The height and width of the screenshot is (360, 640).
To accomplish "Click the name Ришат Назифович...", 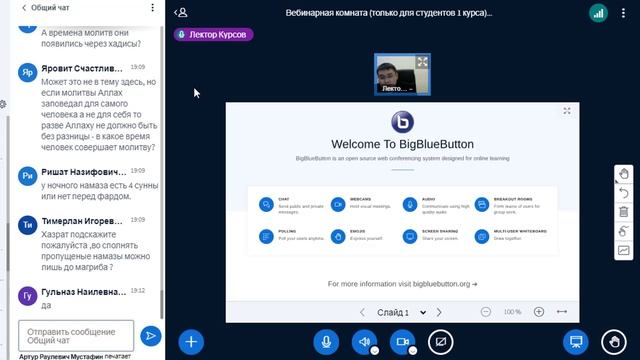I will [84, 172].
